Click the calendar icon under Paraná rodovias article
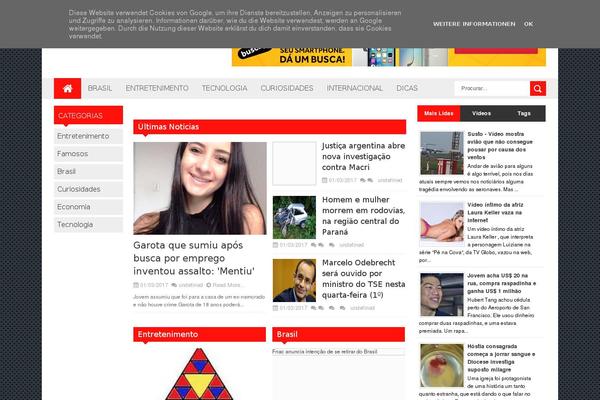This screenshot has width=600, height=400. click(x=275, y=245)
